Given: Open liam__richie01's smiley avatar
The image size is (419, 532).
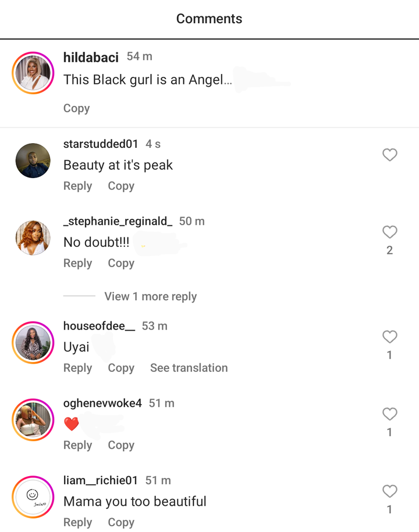Looking at the screenshot, I should [x=33, y=497].
